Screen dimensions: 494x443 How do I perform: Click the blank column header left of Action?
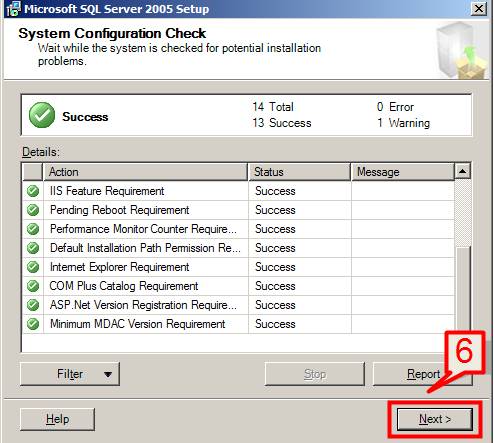pos(33,172)
